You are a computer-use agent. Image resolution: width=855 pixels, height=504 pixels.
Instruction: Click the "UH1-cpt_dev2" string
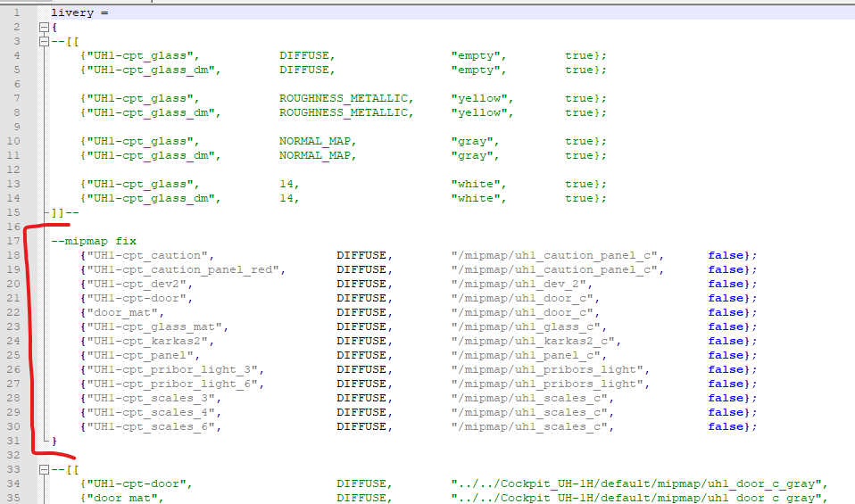(137, 284)
